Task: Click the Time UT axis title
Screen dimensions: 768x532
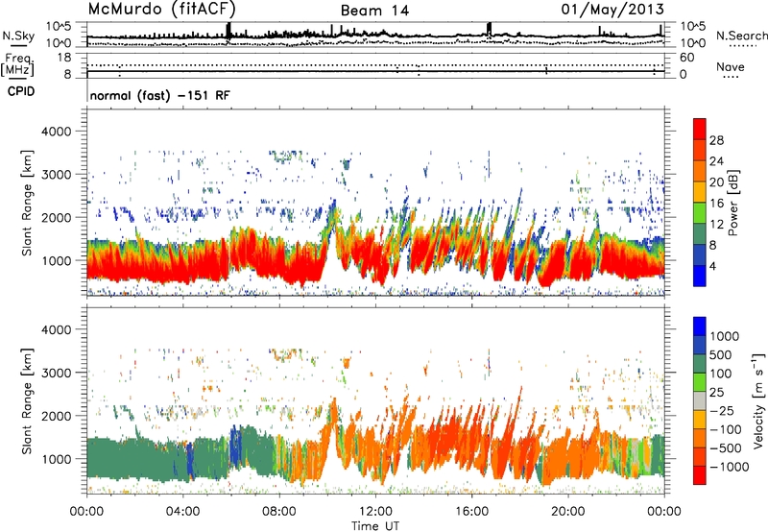Action: pos(375,525)
